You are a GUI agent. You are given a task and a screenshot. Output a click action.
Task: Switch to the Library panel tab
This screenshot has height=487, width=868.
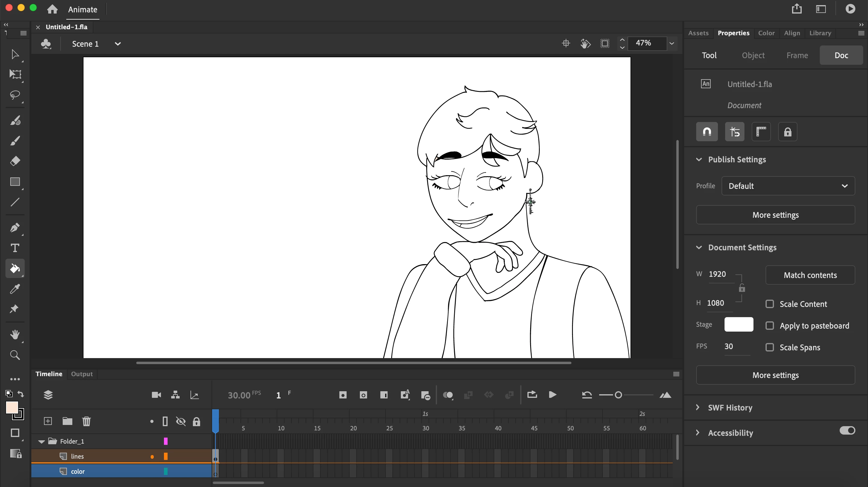(820, 33)
